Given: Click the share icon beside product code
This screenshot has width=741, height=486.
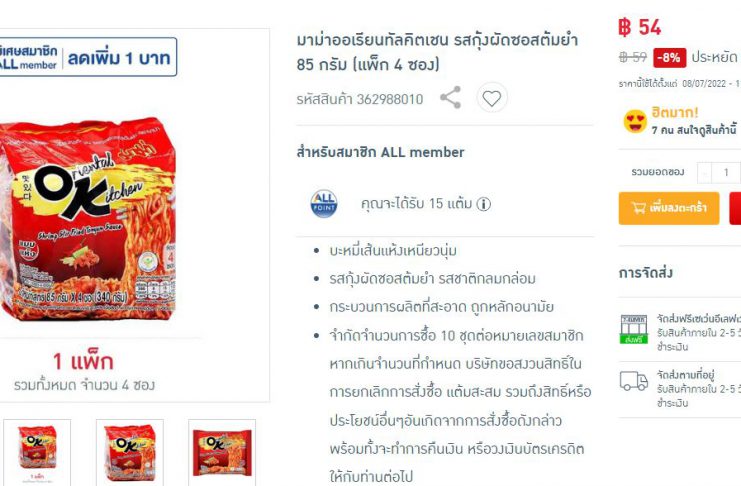Looking at the screenshot, I should 450,97.
